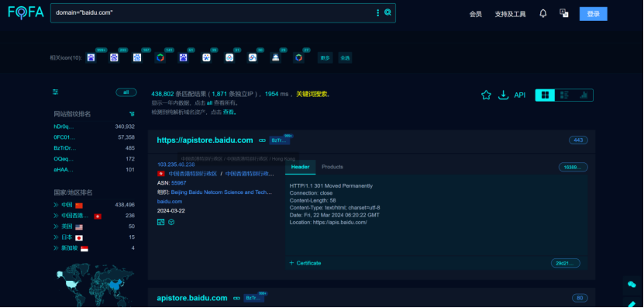This screenshot has width=644, height=308.
Task: Click the 查看 link for wildcard domain assets
Action: click(x=229, y=112)
